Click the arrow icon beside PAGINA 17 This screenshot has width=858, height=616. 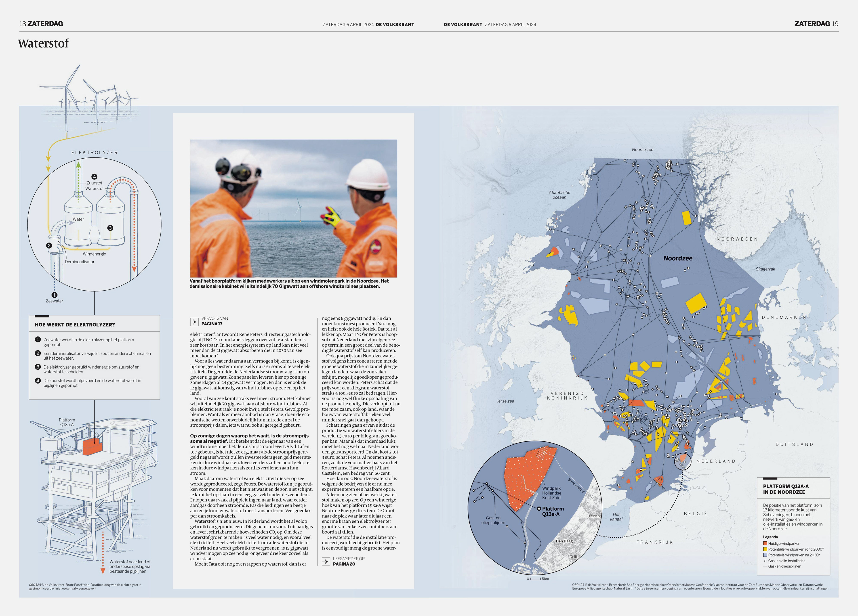(x=194, y=322)
